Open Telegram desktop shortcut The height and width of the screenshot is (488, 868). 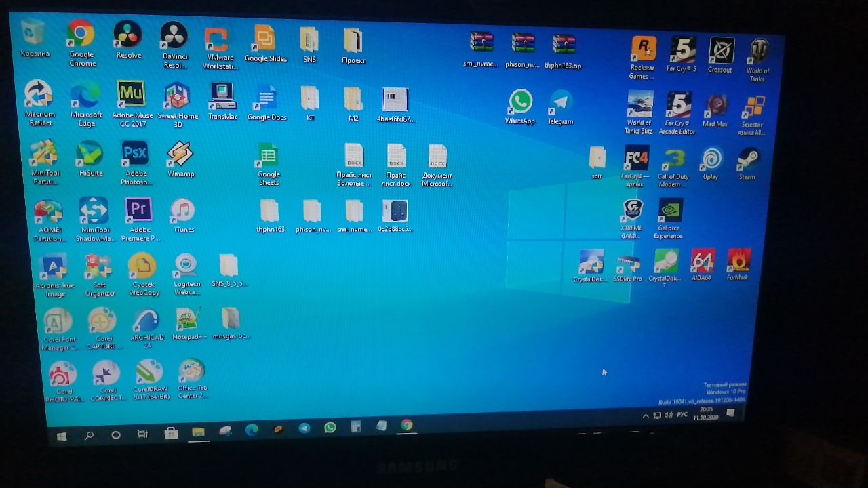561,108
